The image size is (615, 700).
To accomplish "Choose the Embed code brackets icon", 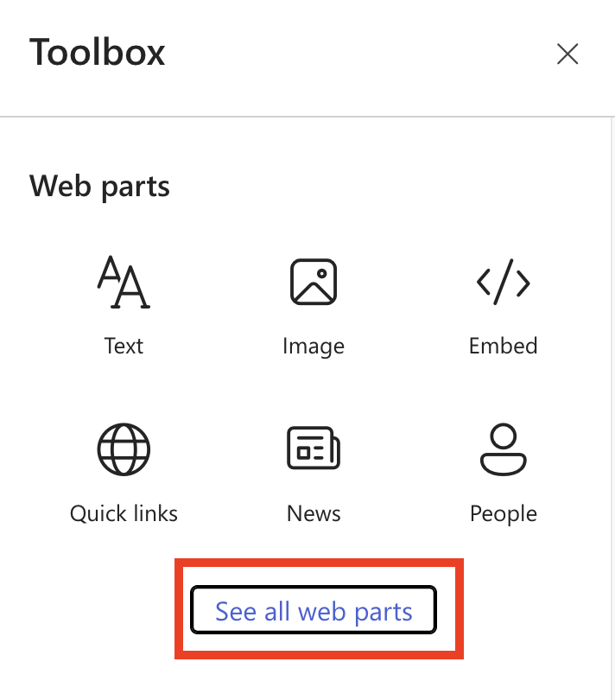I will point(503,282).
